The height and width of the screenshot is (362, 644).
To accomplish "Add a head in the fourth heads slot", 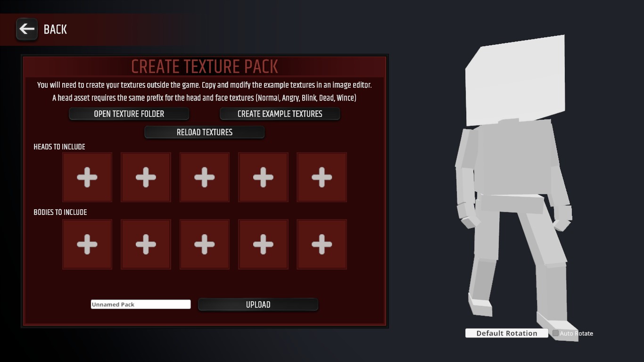I will pyautogui.click(x=263, y=177).
